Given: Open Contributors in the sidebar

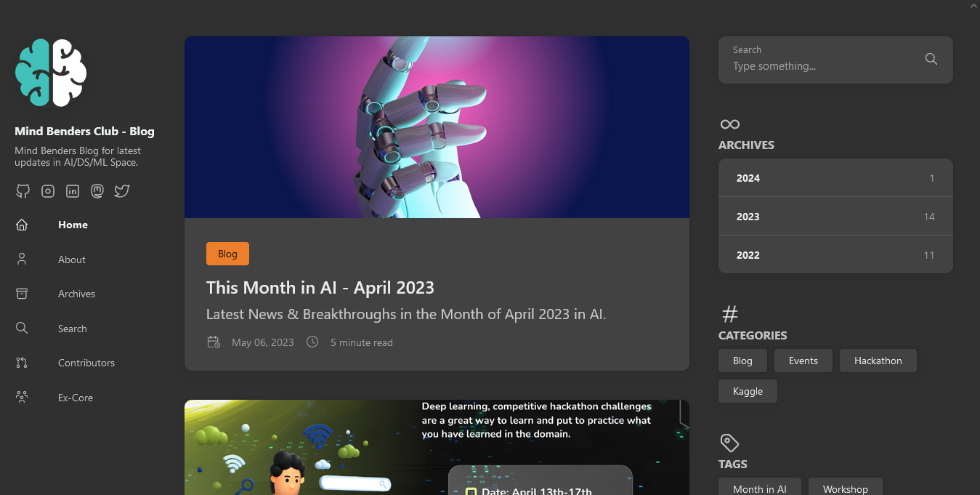Looking at the screenshot, I should pos(86,363).
